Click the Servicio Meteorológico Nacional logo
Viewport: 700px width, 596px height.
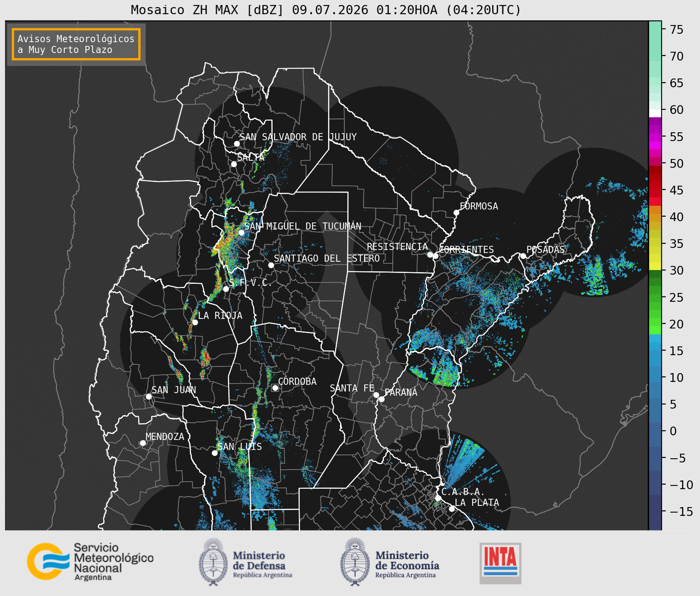91,561
